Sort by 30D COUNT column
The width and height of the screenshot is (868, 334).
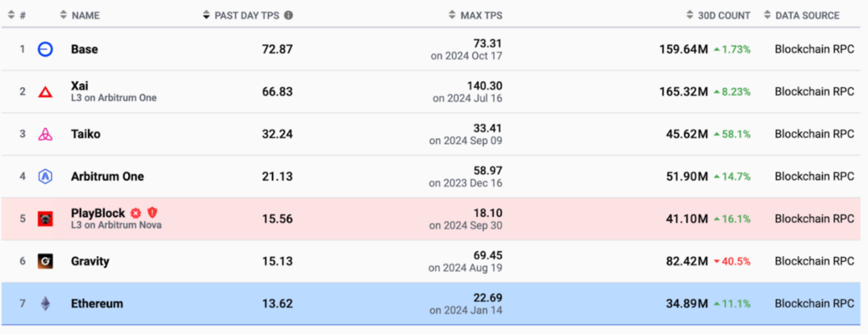tap(718, 15)
